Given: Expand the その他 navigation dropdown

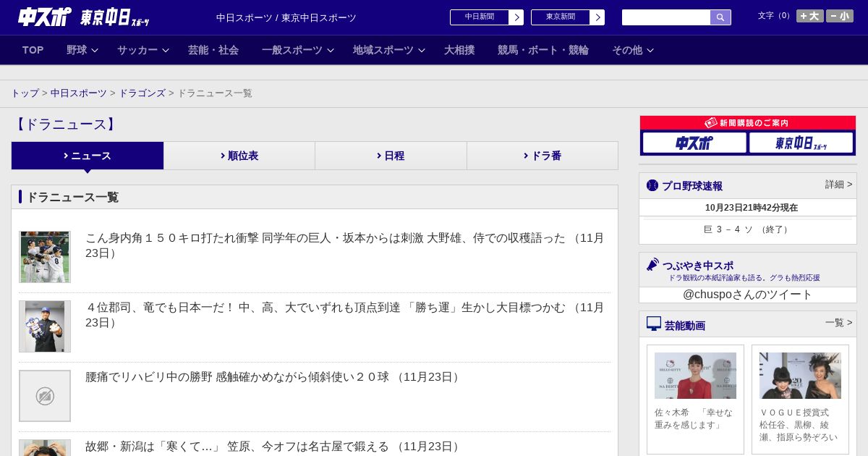Looking at the screenshot, I should click(633, 50).
